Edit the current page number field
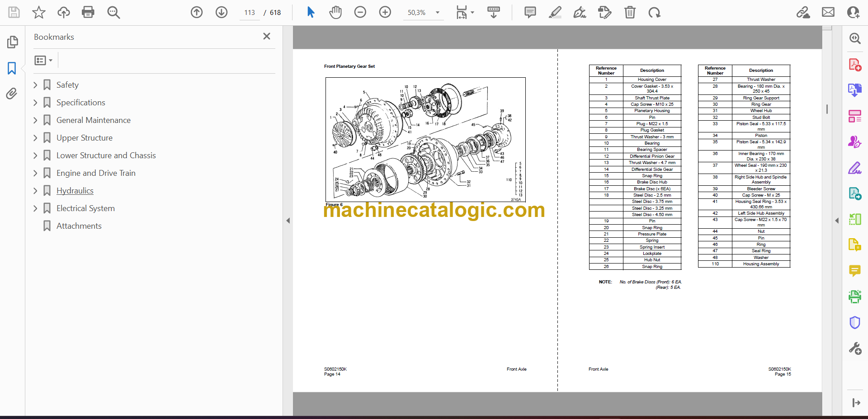The image size is (868, 419). point(250,13)
